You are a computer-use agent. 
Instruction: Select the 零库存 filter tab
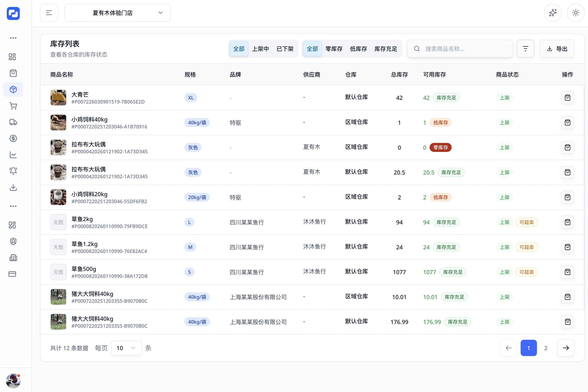[334, 49]
